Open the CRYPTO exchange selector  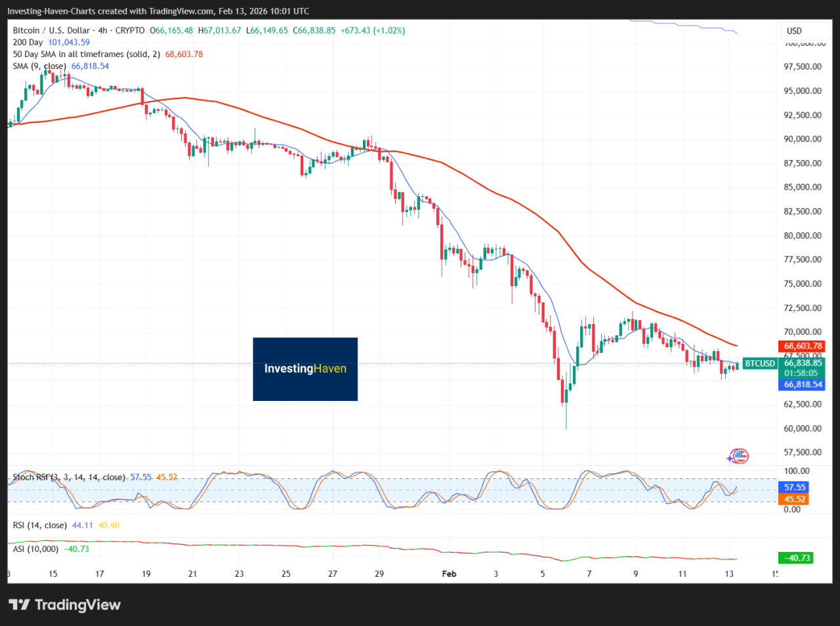129,30
